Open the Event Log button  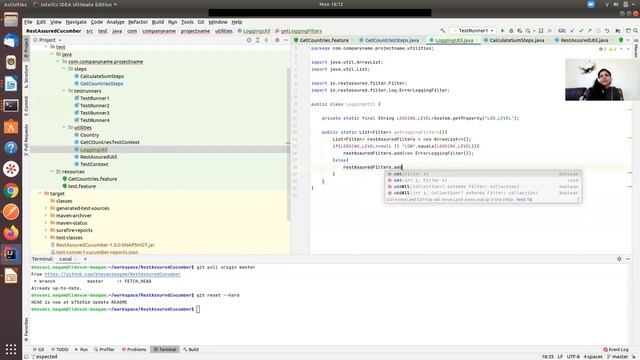point(616,349)
